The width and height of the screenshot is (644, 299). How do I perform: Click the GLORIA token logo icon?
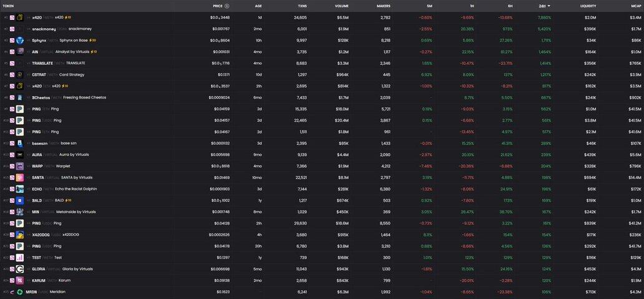[20, 269]
